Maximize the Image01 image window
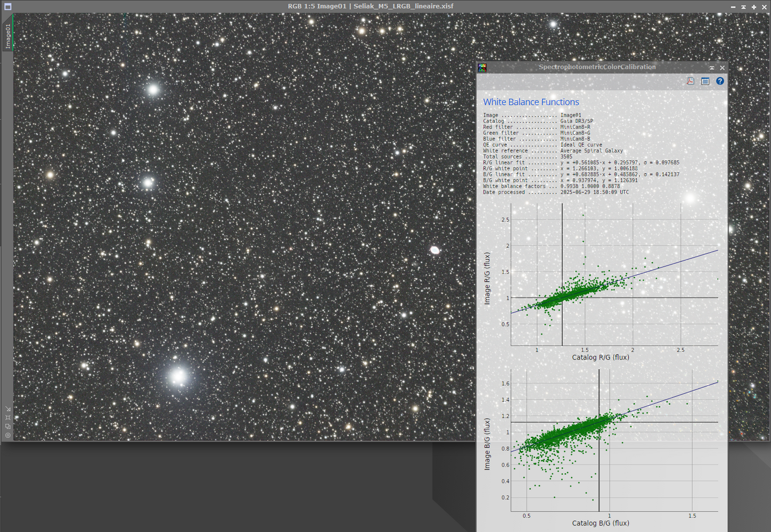The image size is (771, 532). point(754,7)
